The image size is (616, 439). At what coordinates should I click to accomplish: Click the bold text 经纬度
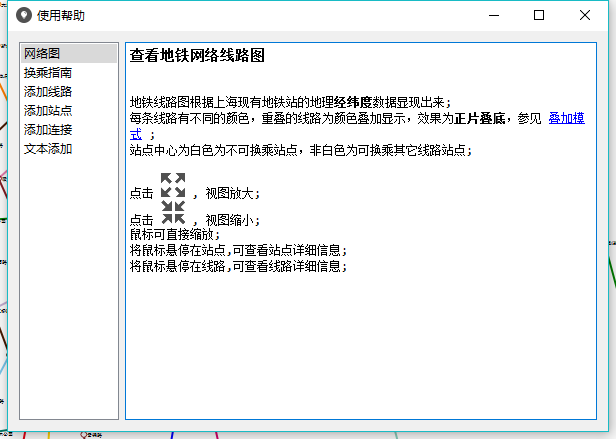[x=353, y=102]
